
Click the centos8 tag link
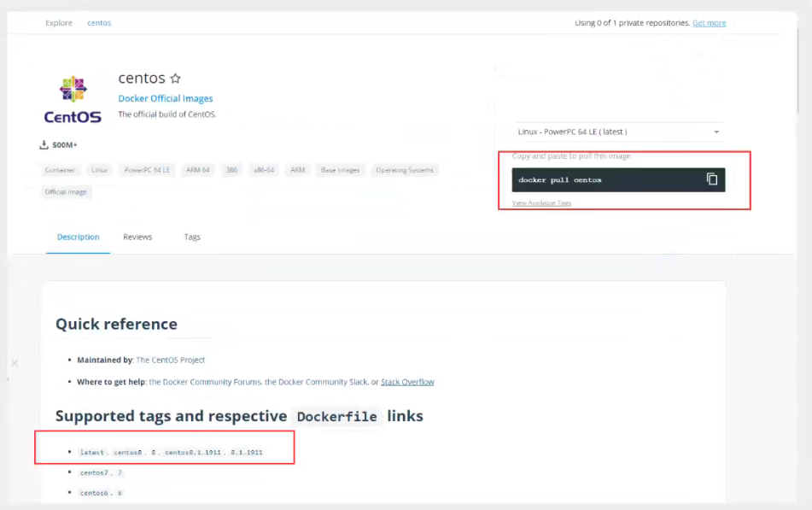(x=128, y=453)
